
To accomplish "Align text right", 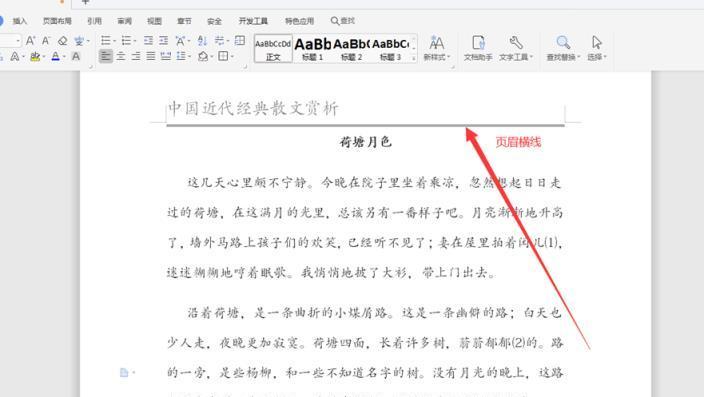I will click(x=136, y=56).
